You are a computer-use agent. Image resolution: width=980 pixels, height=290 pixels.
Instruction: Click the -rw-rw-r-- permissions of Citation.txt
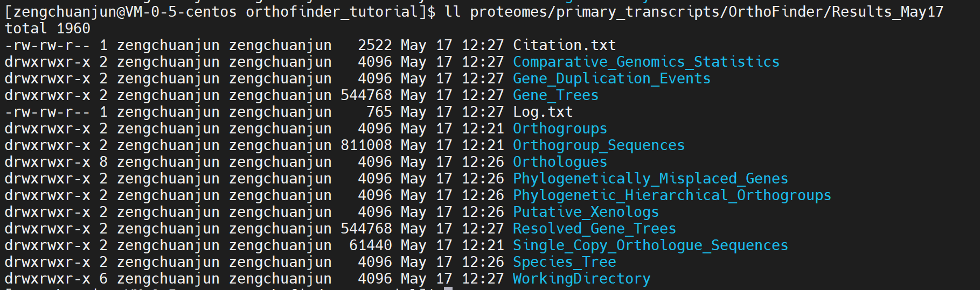point(47,45)
